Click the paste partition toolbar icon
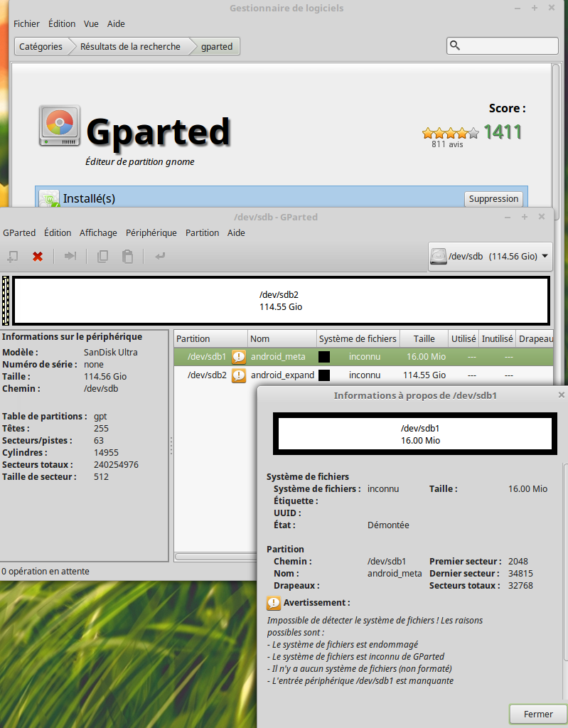Image resolution: width=568 pixels, height=728 pixels. coord(127,256)
